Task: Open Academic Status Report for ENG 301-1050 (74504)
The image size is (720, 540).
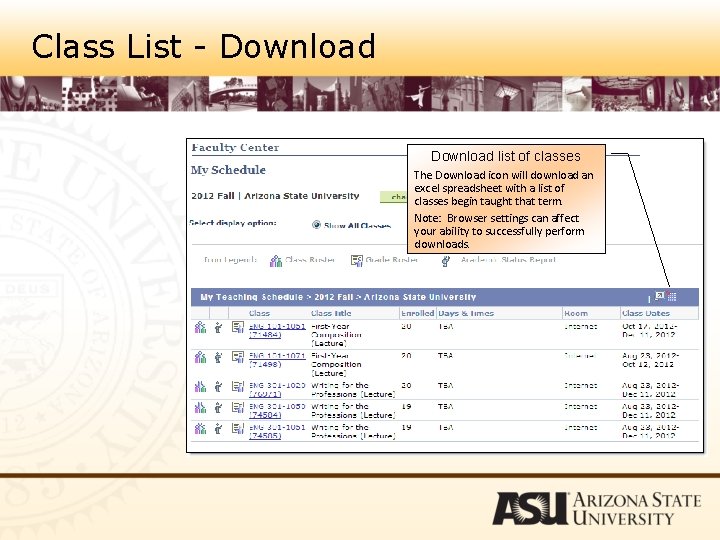Action: point(219,408)
